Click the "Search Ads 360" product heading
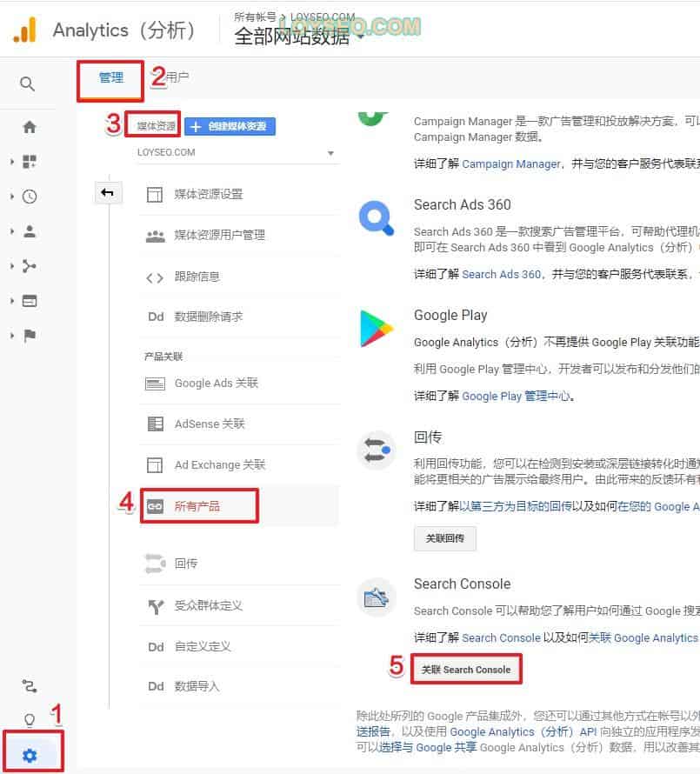Viewport: 700px width, 774px height. click(463, 205)
